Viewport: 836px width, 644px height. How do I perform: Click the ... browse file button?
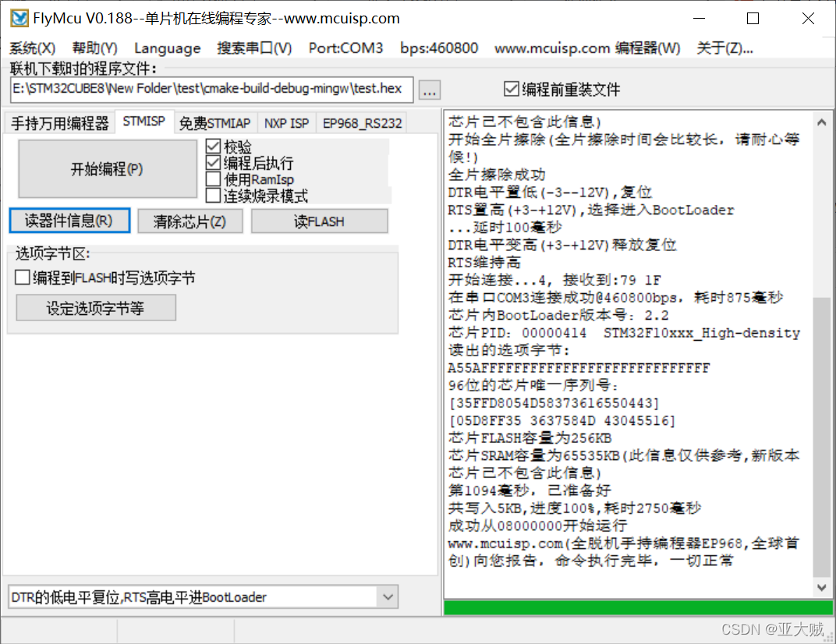pyautogui.click(x=429, y=90)
